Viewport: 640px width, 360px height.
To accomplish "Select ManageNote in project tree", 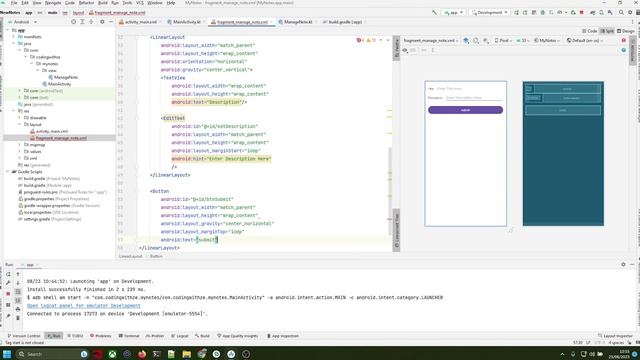I will click(x=65, y=77).
